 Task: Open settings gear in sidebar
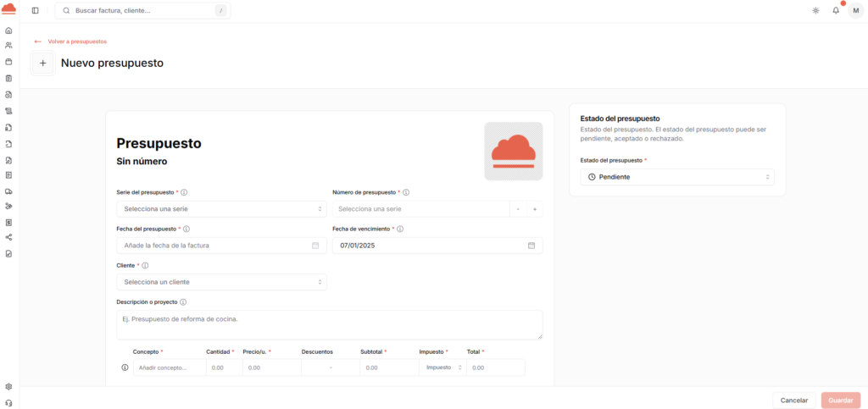8,386
